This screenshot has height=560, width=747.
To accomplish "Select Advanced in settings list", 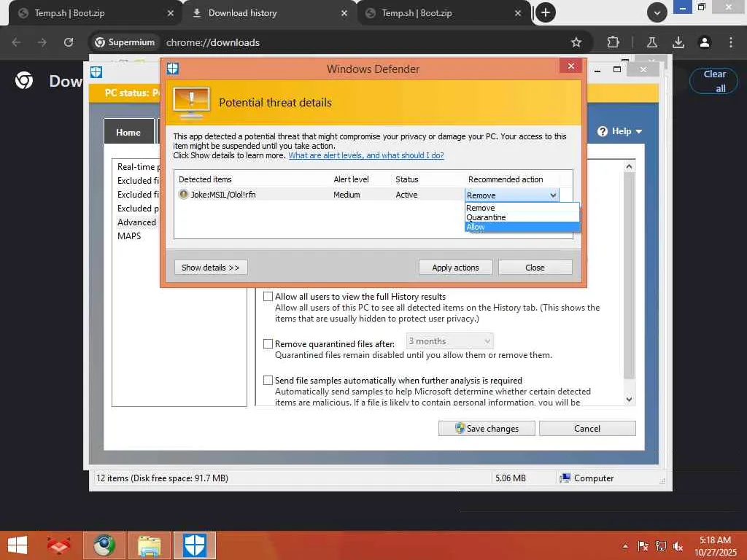I will click(x=136, y=222).
